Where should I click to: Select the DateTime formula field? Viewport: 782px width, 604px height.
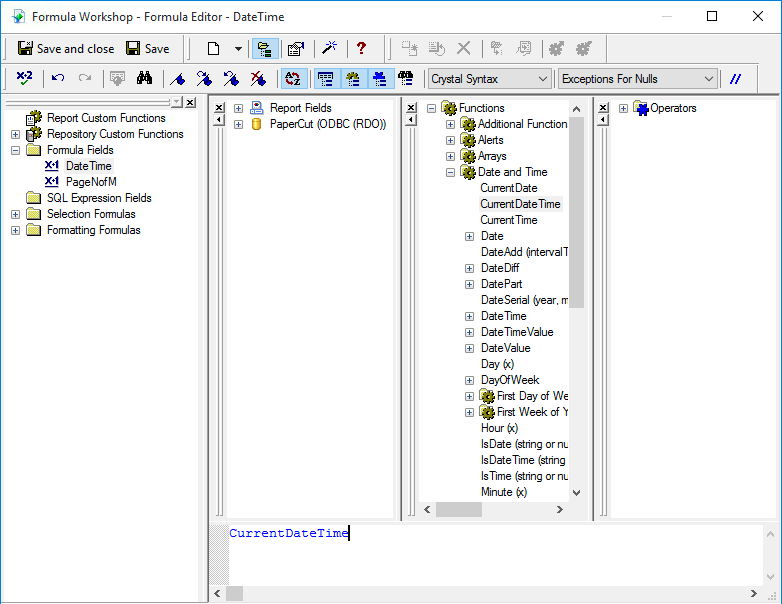pos(89,166)
